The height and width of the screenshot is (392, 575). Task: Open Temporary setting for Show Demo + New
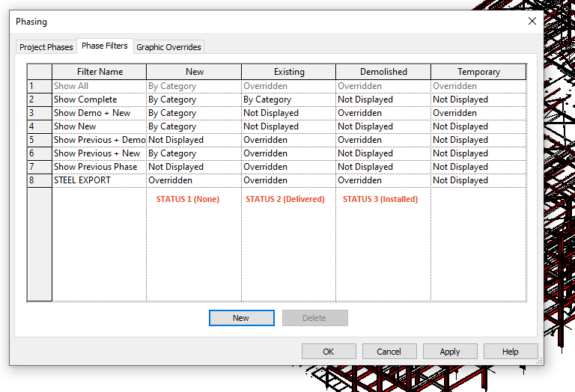coord(478,113)
